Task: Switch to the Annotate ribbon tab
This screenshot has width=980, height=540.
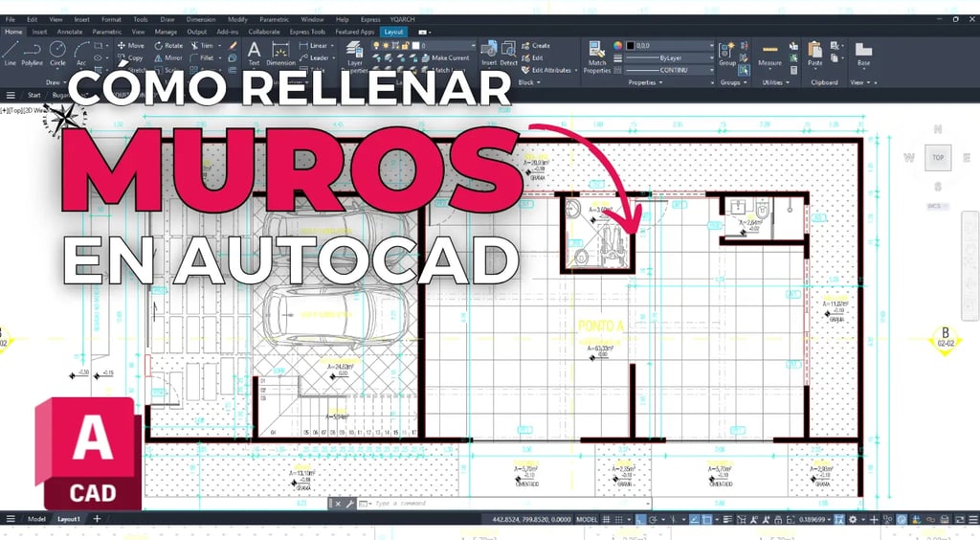Action: [69, 32]
